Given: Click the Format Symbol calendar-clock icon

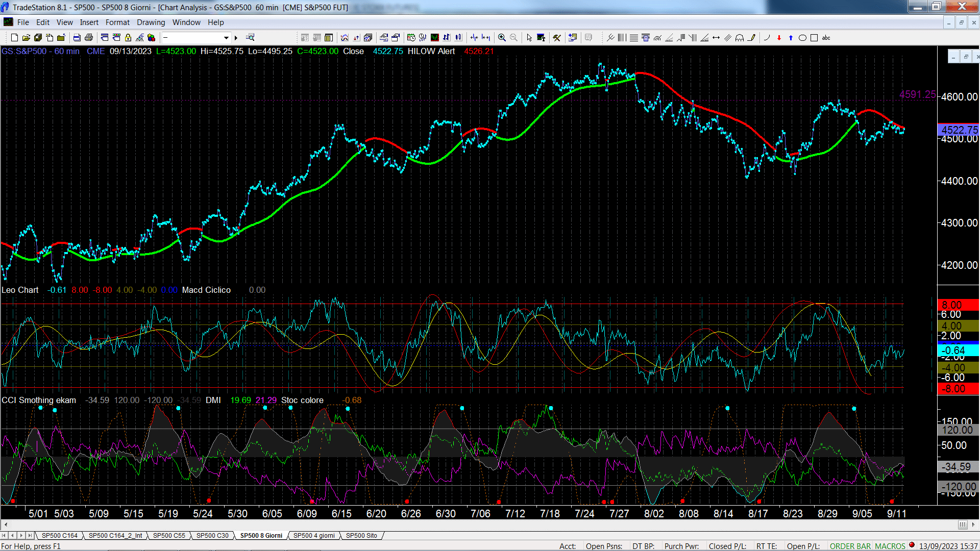Looking at the screenshot, I should pyautogui.click(x=411, y=37).
